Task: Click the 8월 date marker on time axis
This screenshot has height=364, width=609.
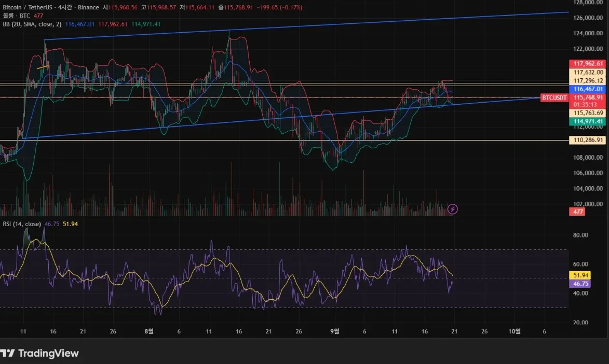Action: point(149,331)
